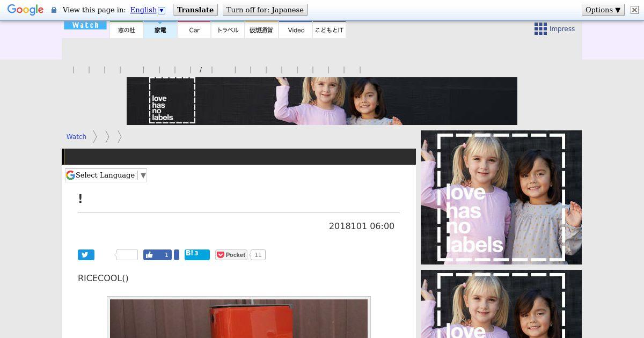Screen dimensions: 644x338
Task: Click the Google G icon in language selector
Action: (70, 175)
